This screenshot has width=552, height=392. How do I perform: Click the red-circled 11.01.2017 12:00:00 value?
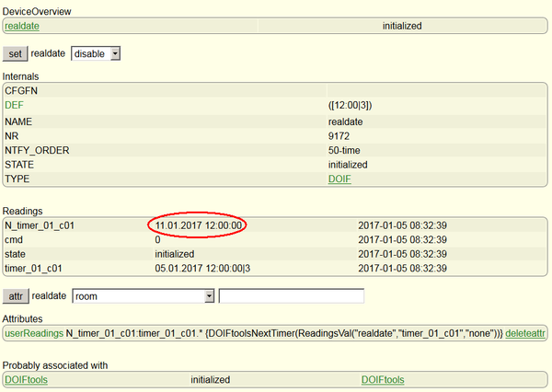click(199, 224)
